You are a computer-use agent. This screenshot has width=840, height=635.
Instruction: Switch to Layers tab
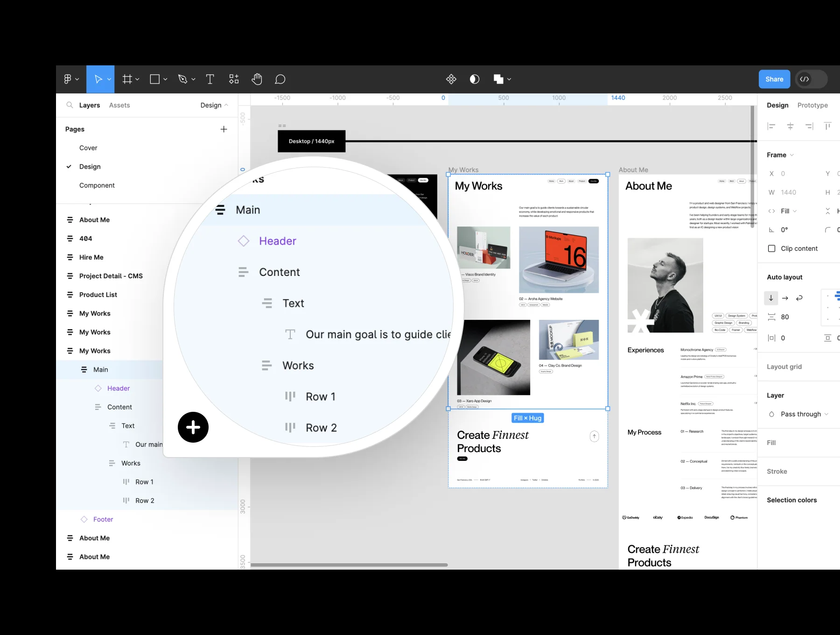pos(90,105)
